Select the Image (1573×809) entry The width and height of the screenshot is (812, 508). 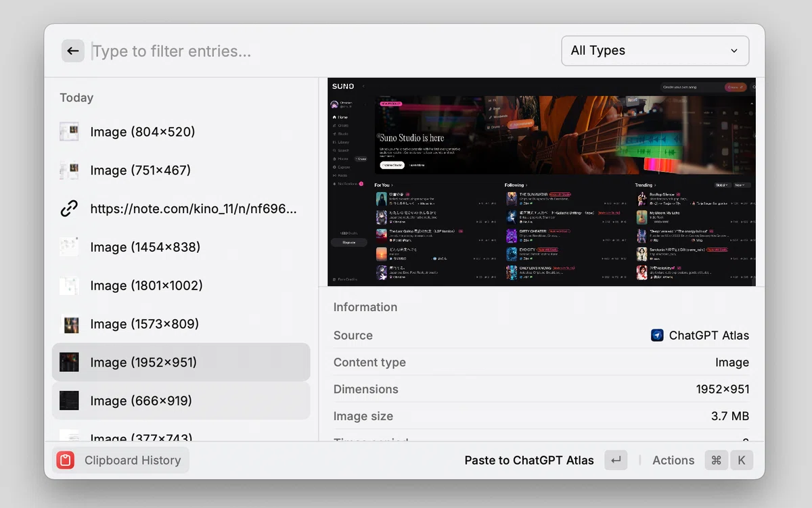tap(181, 324)
